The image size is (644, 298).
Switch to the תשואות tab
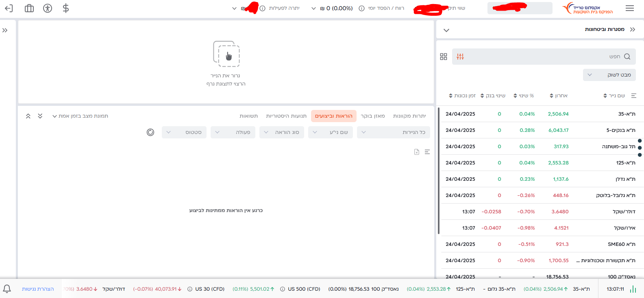pos(249,116)
